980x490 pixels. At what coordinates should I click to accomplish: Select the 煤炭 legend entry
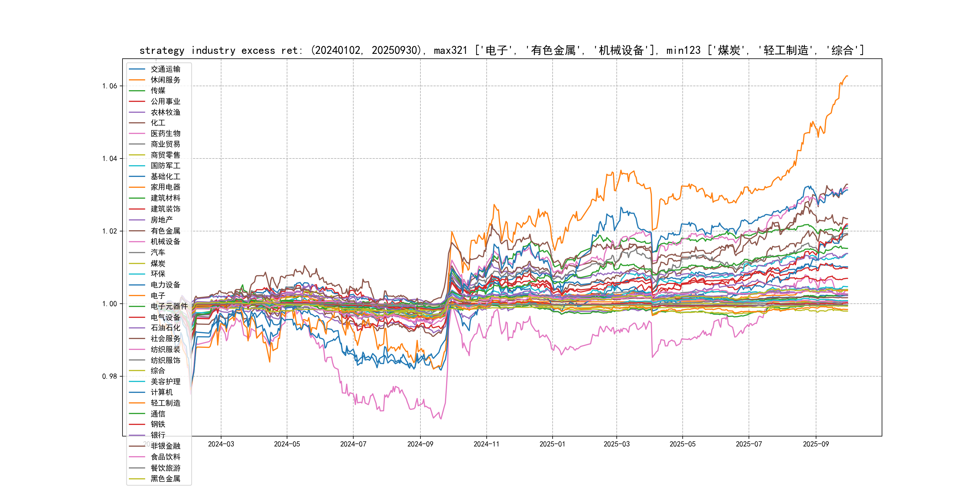(158, 263)
